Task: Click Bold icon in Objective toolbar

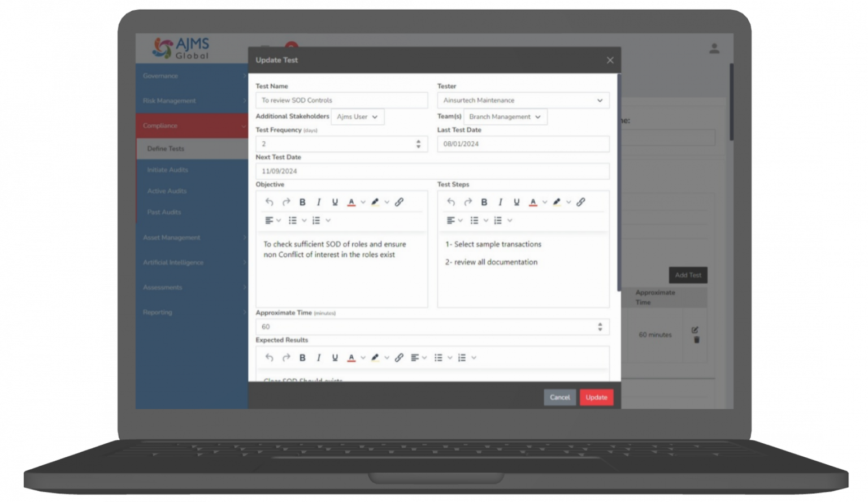Action: click(302, 202)
